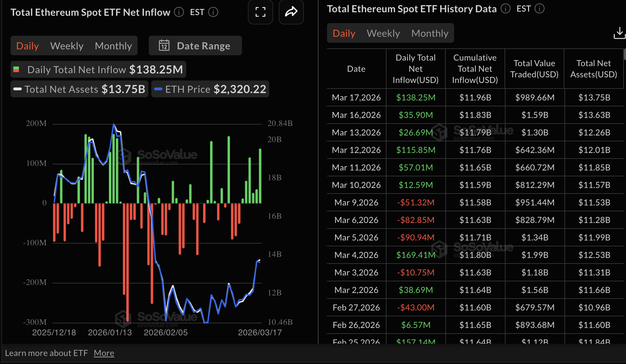The width and height of the screenshot is (626, 364).
Task: Switch chart to Monthly view
Action: [113, 46]
